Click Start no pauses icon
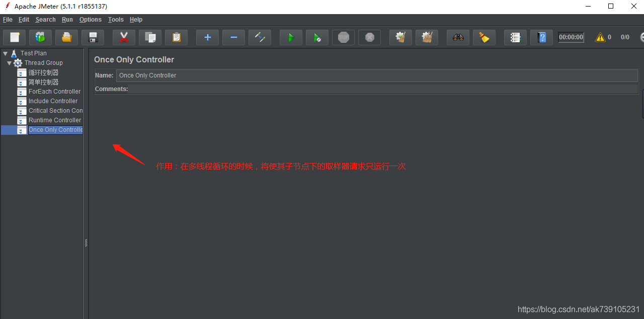Image resolution: width=644 pixels, height=319 pixels. pos(317,37)
